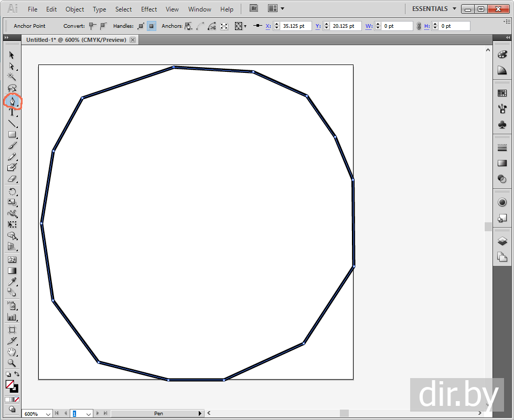This screenshot has width=514, height=420.
Task: Open the 600% zoom level dropdown
Action: 48,414
